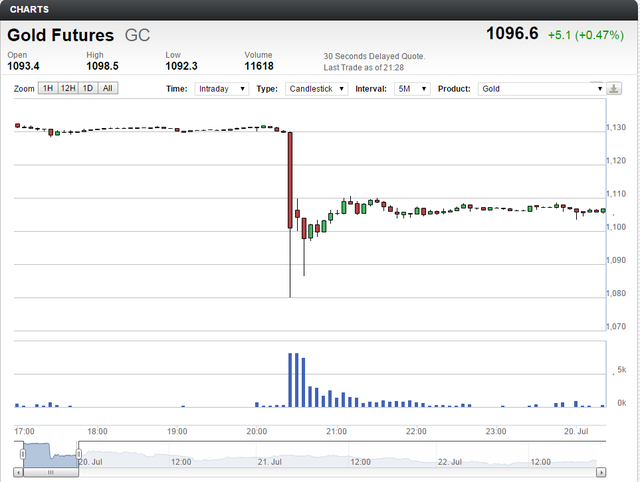Click the left range handle of the navigator
This screenshot has width=640, height=482.
[x=23, y=454]
